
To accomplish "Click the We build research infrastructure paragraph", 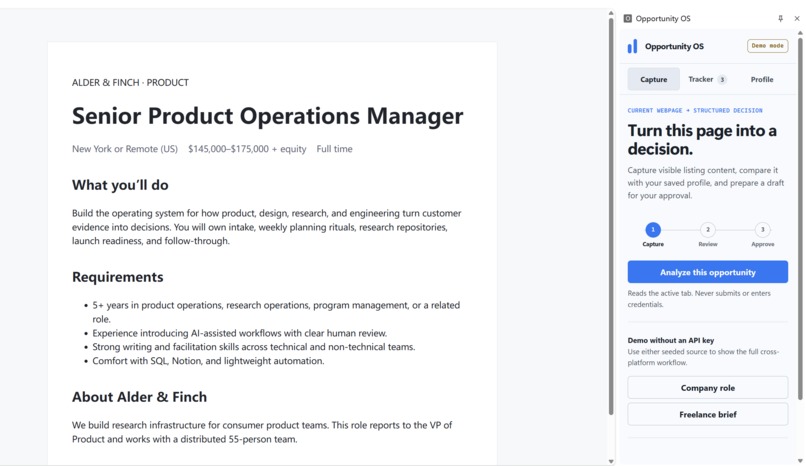I will [x=262, y=432].
